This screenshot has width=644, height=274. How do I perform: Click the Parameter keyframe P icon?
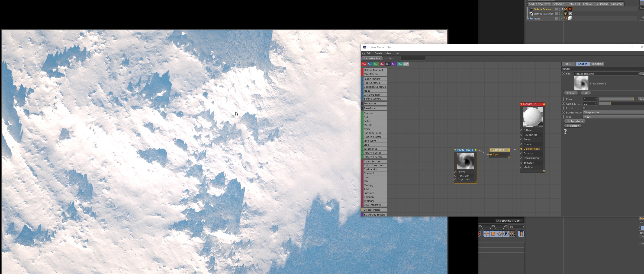tap(506, 234)
